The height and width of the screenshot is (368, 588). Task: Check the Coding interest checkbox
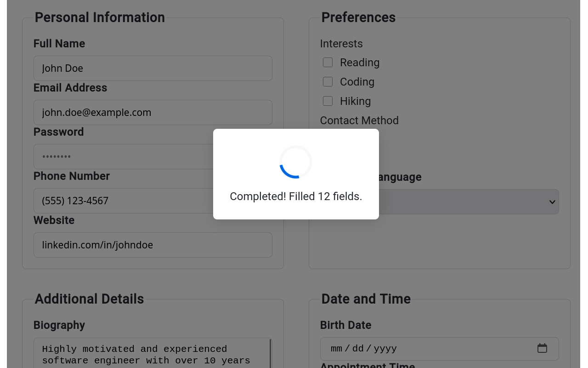point(328,82)
